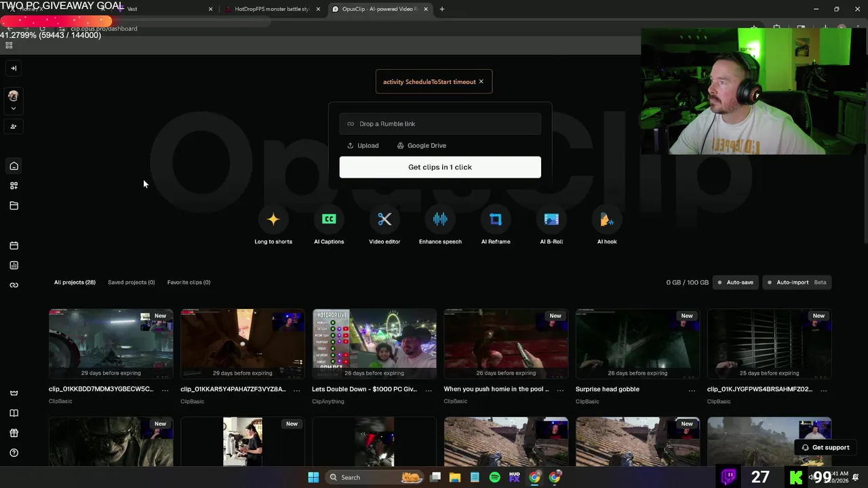Open Spotify from the taskbar
This screenshot has width=868, height=488.
[x=495, y=477]
